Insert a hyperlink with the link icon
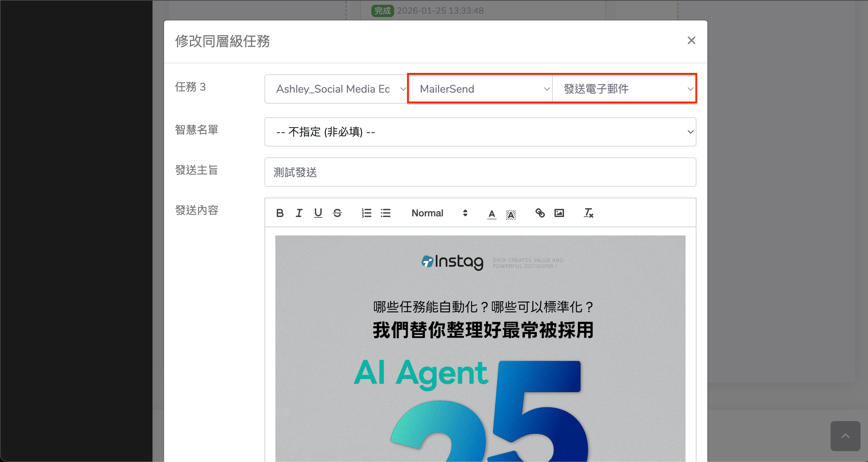This screenshot has height=462, width=868. 540,213
